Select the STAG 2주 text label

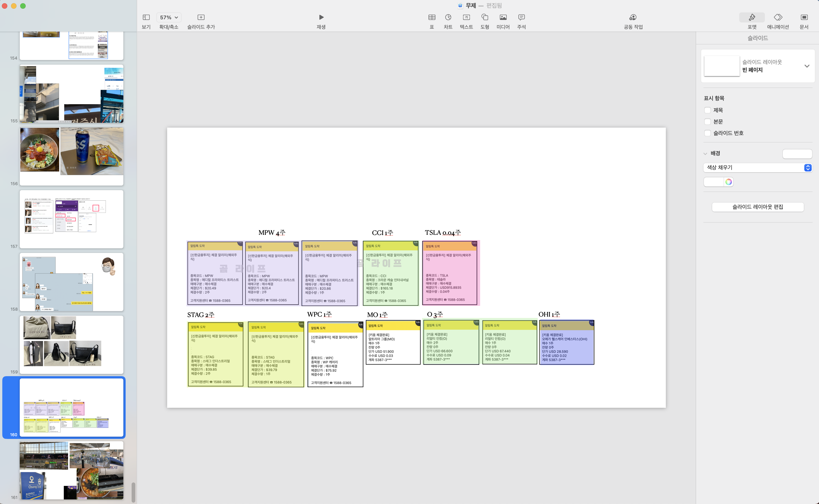tap(201, 315)
